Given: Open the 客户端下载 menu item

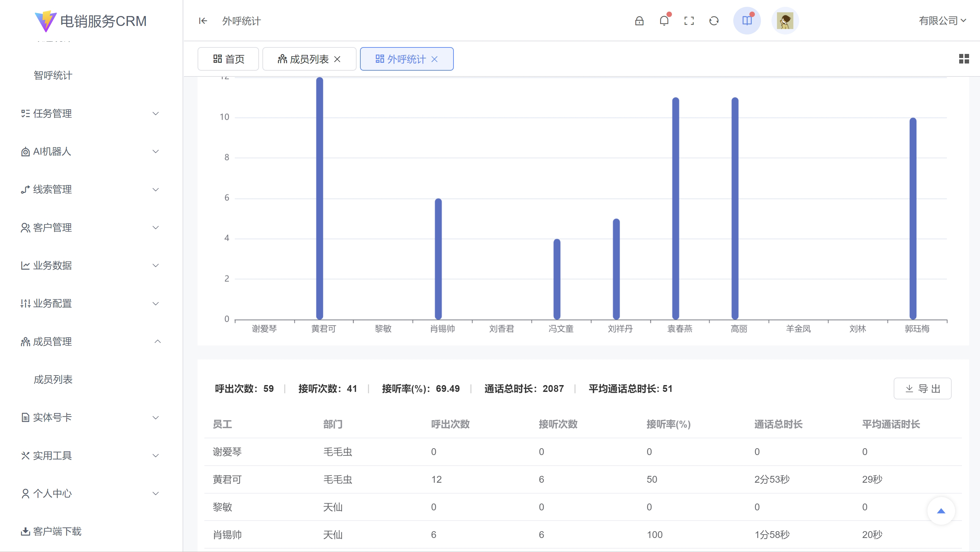Looking at the screenshot, I should point(51,532).
